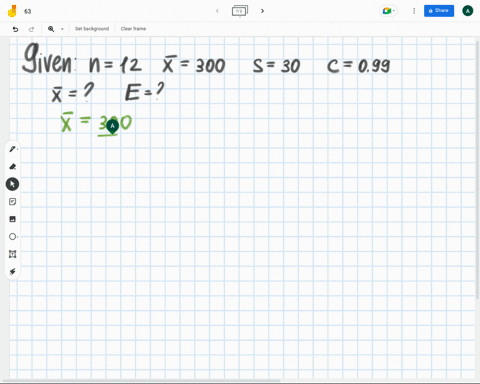This screenshot has height=384, width=480.
Task: Redo the last undone action
Action: (x=31, y=29)
